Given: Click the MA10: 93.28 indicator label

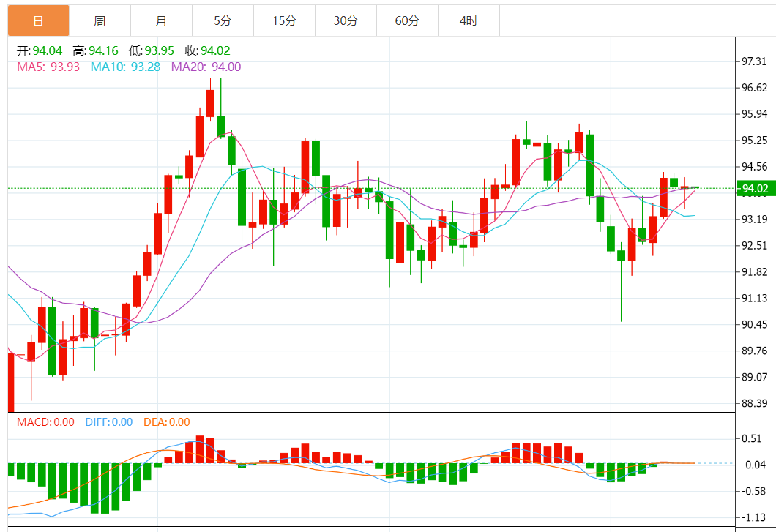Looking at the screenshot, I should 125,67.
